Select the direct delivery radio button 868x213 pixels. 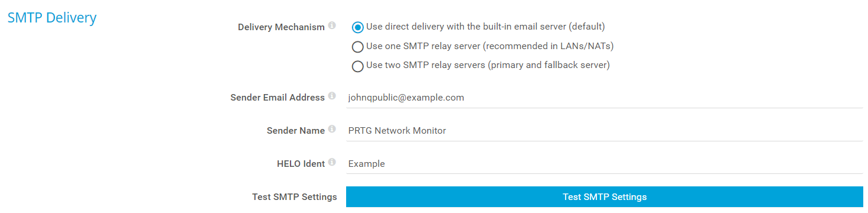tap(357, 27)
